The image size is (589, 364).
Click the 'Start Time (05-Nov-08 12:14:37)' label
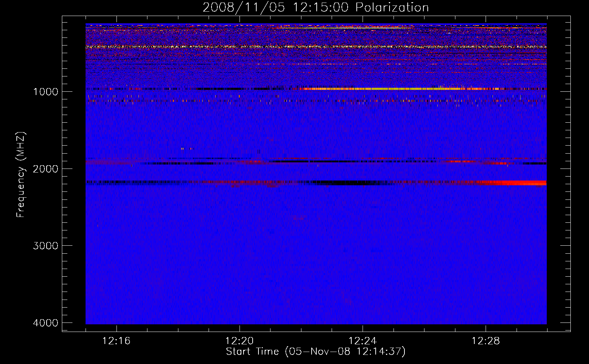(316, 352)
